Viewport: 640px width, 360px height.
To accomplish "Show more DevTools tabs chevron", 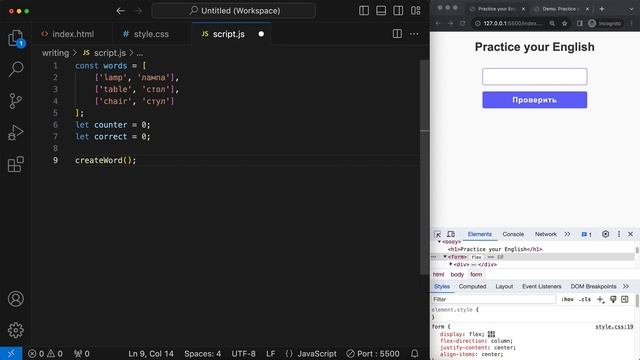I will click(x=567, y=234).
